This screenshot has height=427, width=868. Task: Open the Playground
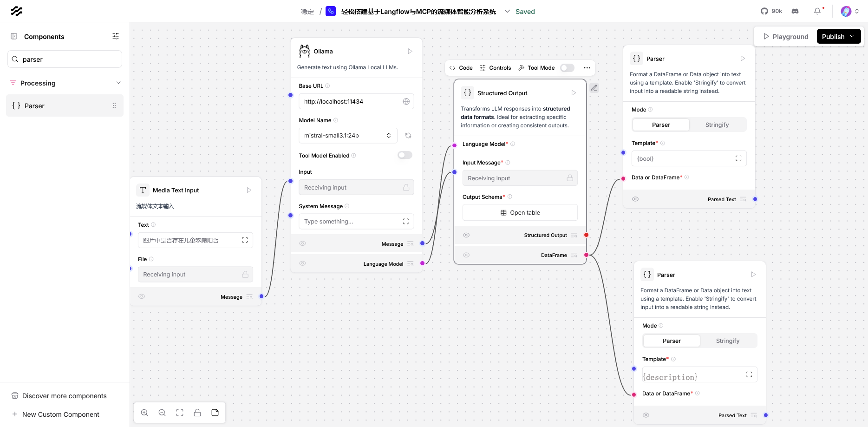click(x=786, y=36)
